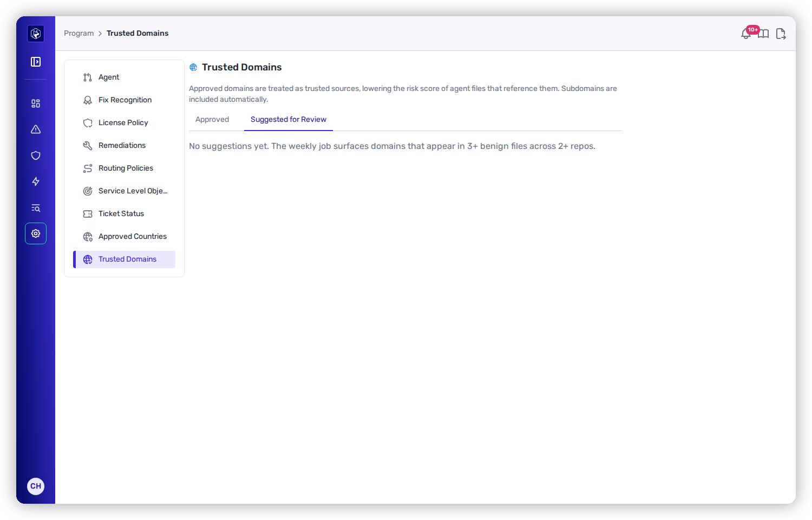Open Routing Policies
812x520 pixels.
coord(125,168)
